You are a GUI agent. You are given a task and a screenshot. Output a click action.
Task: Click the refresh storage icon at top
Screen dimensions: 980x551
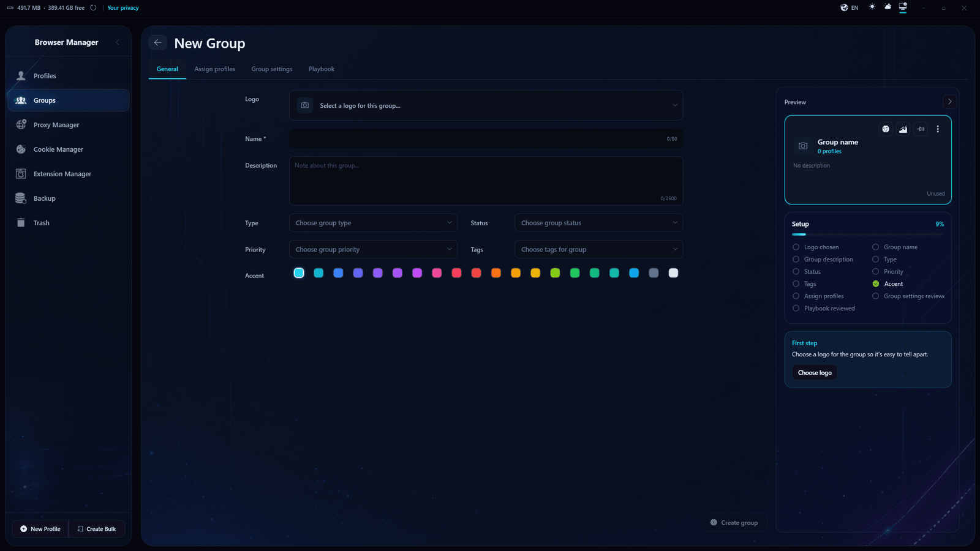(93, 8)
